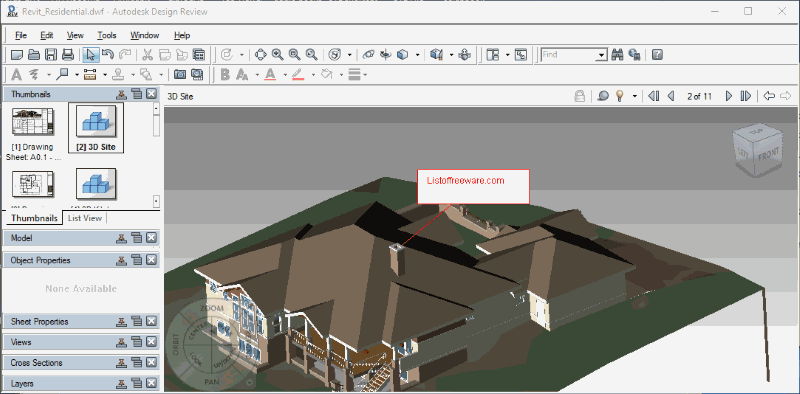
Task: Click the Listoffreeware.com callout box
Action: [x=473, y=186]
